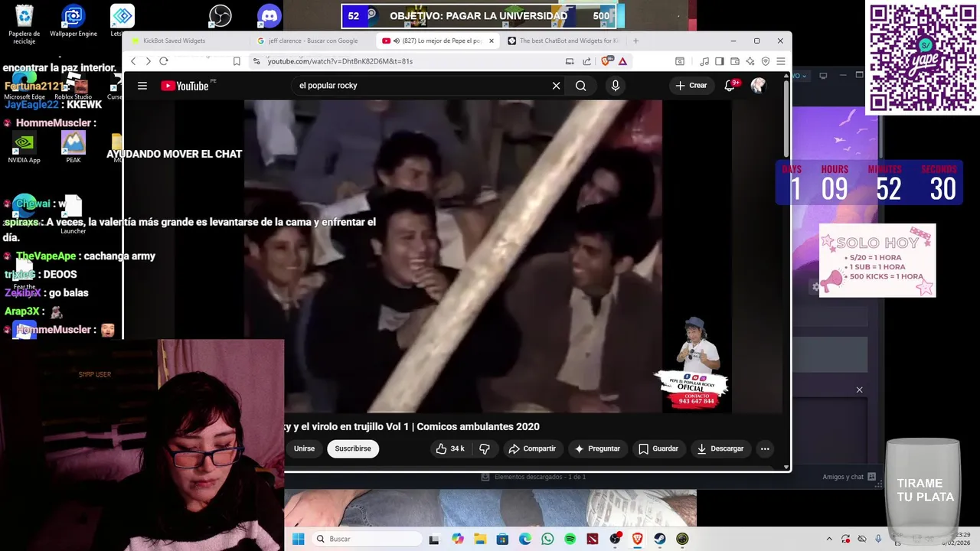Go forward with the browser forward arrow
This screenshot has width=980, height=551.
click(148, 61)
